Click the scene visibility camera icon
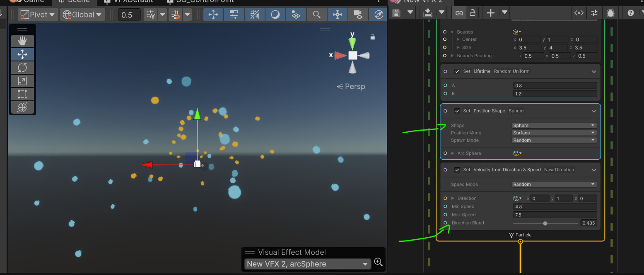 point(358,15)
